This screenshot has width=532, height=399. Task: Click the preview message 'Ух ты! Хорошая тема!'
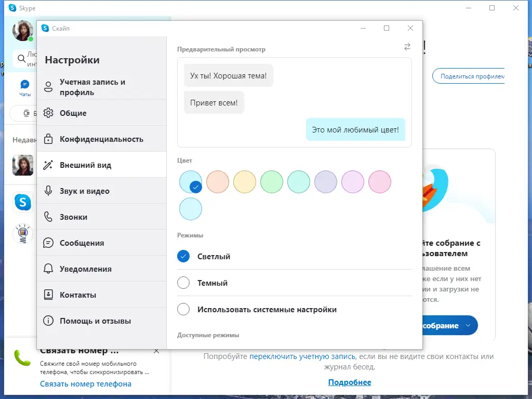[229, 76]
